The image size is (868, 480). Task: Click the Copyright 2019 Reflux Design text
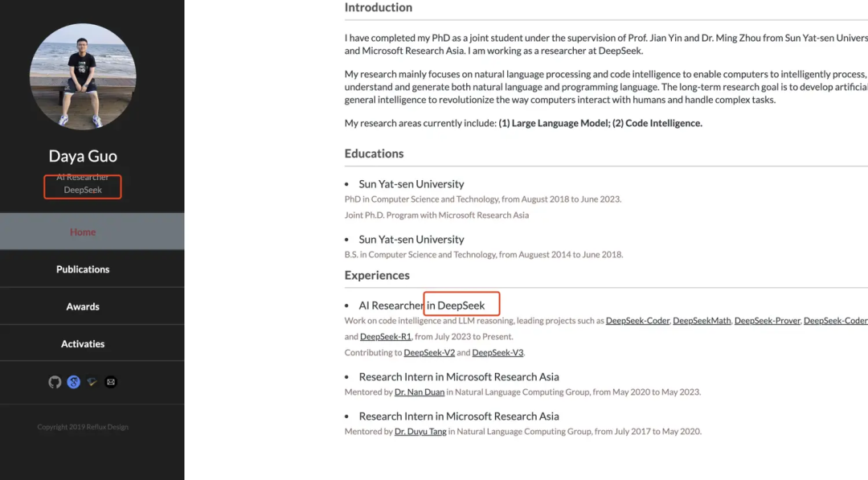(x=83, y=427)
